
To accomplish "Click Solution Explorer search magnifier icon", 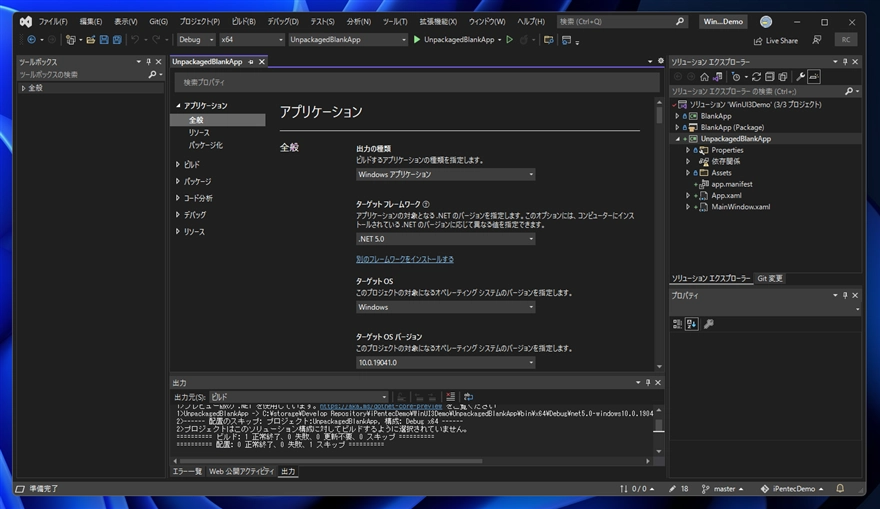I will point(849,91).
